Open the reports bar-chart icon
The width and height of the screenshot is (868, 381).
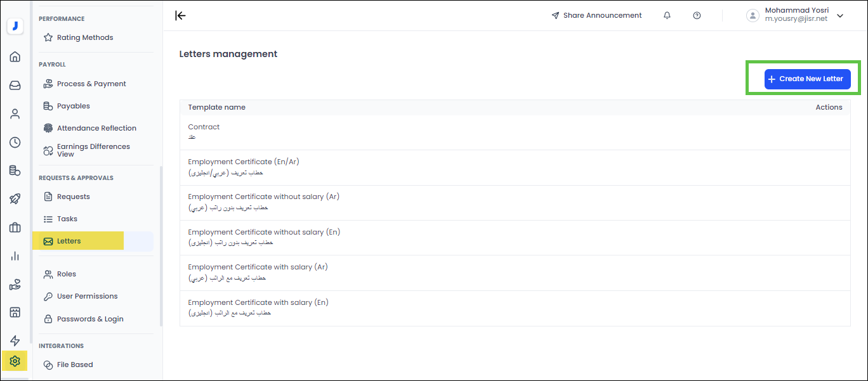pyautogui.click(x=15, y=255)
